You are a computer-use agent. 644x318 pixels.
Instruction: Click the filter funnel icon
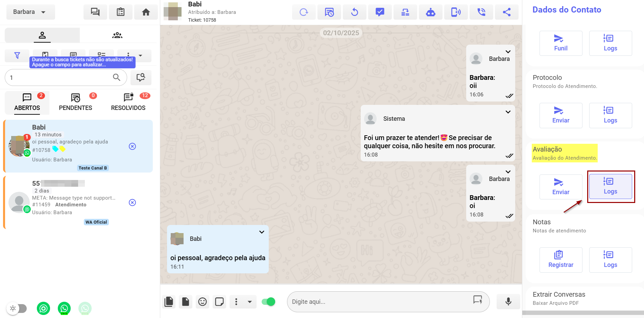[x=17, y=55]
